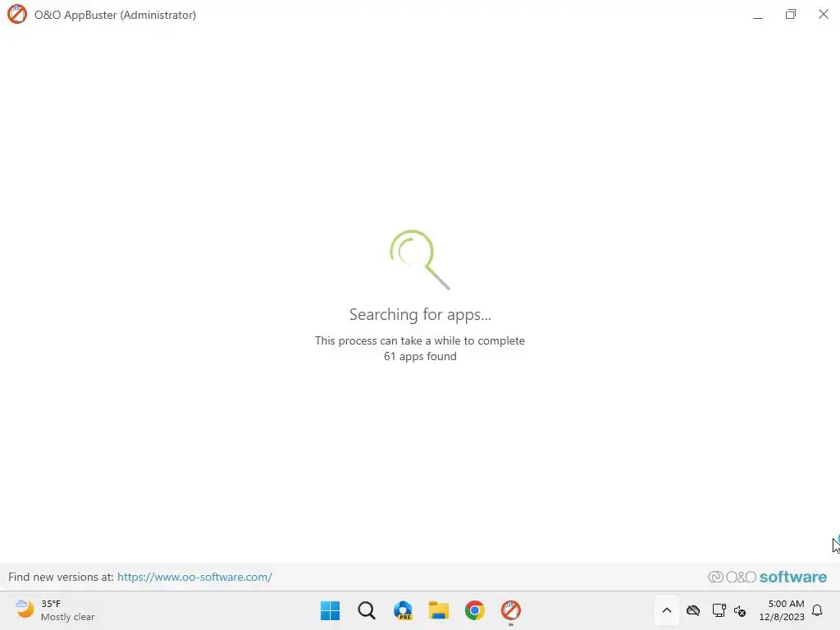
Task: Click the "Find new versions at:" label
Action: click(x=61, y=577)
